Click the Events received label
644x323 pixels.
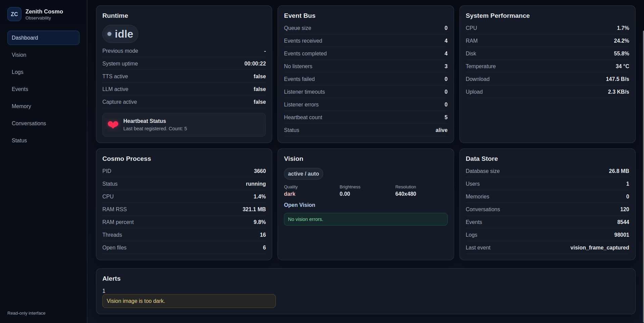(303, 41)
